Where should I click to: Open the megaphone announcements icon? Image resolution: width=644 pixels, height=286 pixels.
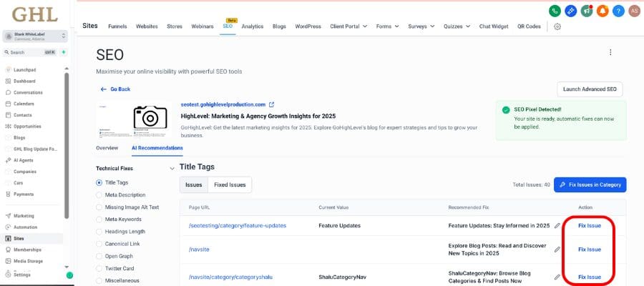[x=587, y=11]
